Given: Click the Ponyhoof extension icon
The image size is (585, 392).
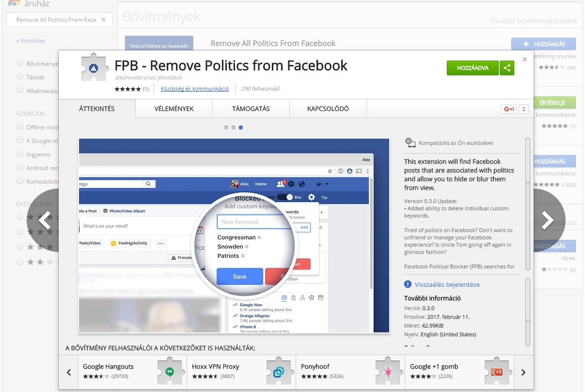Looking at the screenshot, I should [387, 372].
